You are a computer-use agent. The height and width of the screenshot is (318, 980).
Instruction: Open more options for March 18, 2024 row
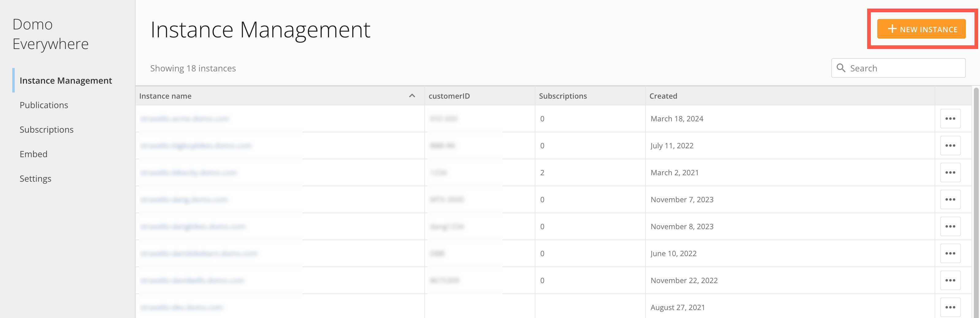coord(950,119)
